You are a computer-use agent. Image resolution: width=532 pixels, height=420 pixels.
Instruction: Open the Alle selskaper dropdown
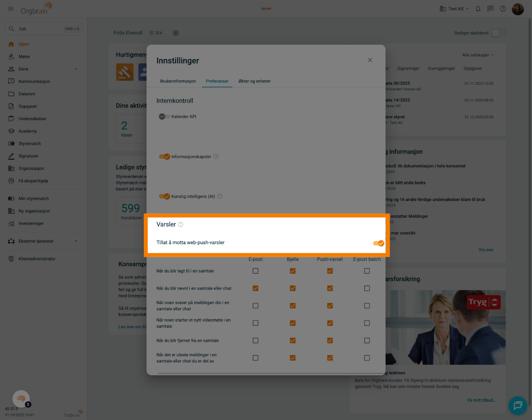(x=478, y=55)
